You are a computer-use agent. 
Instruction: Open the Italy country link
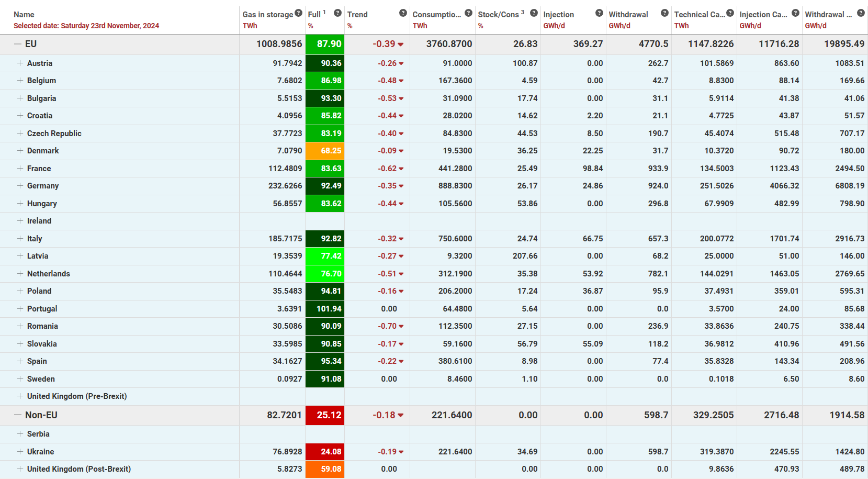[35, 239]
